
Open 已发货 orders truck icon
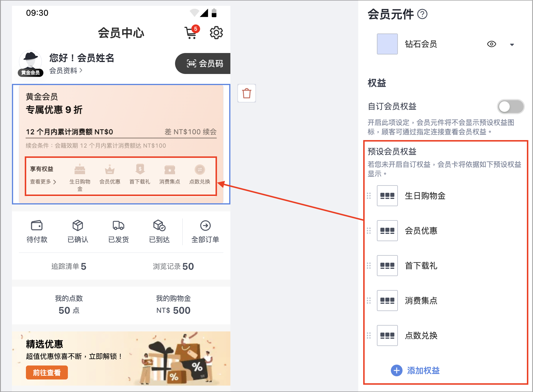tap(119, 225)
